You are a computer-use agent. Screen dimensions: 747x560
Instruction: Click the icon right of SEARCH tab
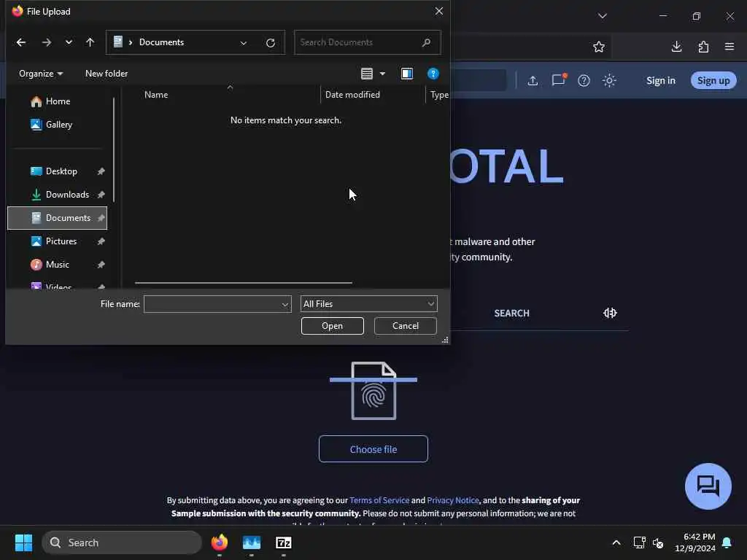pyautogui.click(x=610, y=313)
